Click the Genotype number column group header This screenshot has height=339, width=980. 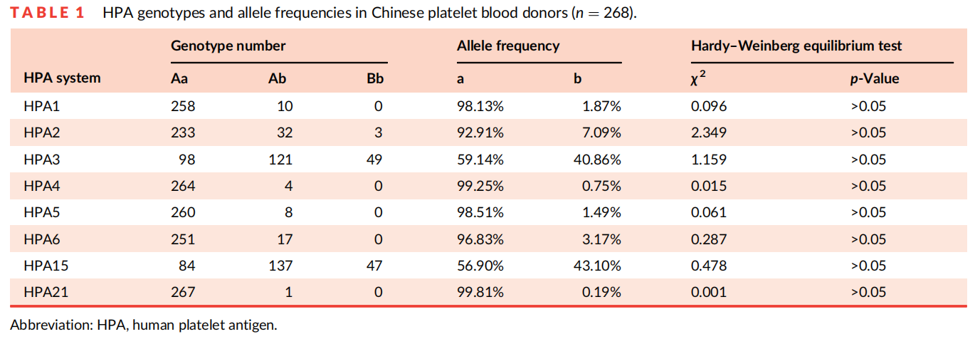coord(228,46)
